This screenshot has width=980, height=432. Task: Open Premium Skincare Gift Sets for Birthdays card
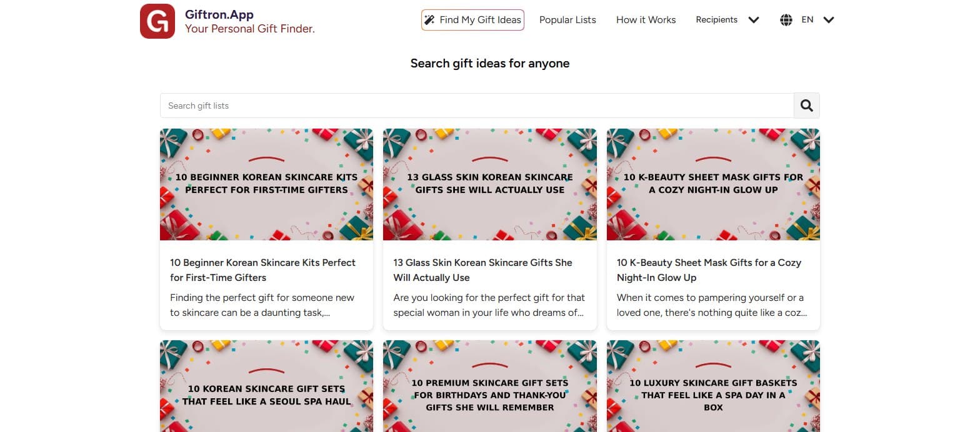pos(490,386)
